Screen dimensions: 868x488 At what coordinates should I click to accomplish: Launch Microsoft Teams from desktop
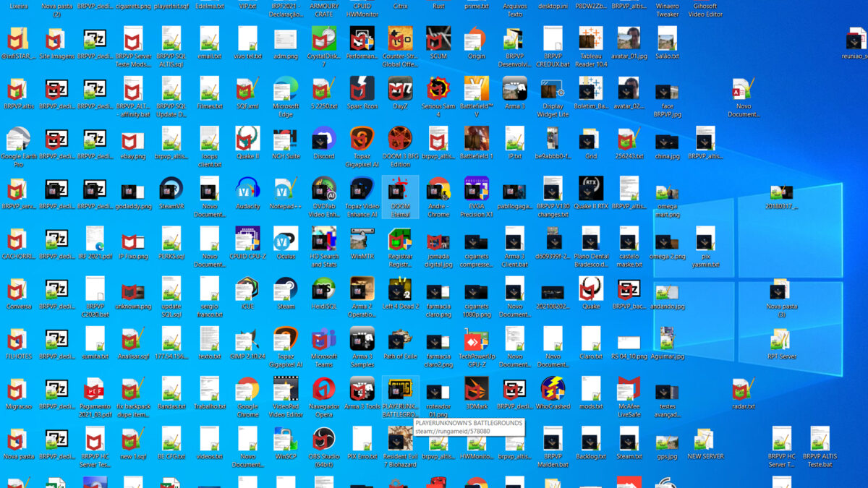(323, 338)
